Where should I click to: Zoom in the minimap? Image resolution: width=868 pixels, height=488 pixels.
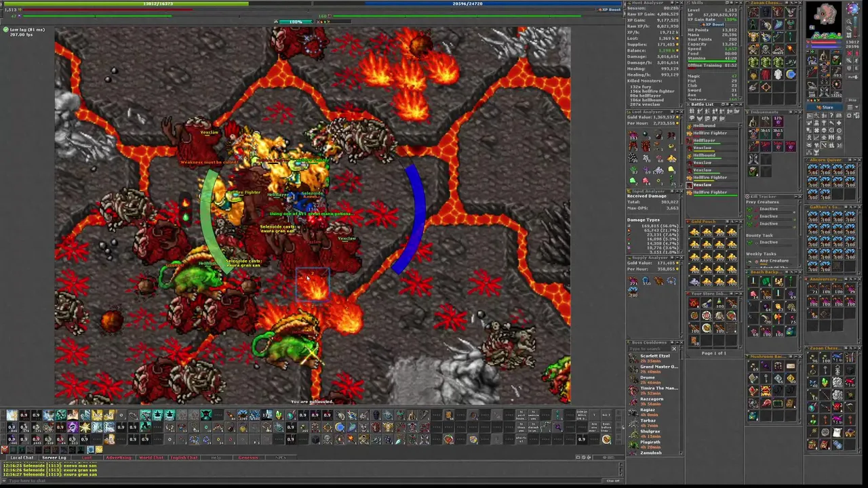[849, 28]
